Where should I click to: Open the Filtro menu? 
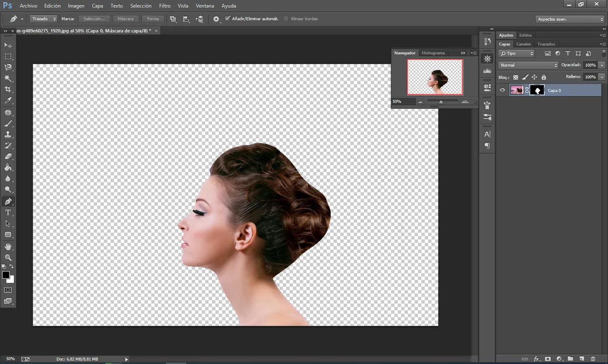(165, 6)
